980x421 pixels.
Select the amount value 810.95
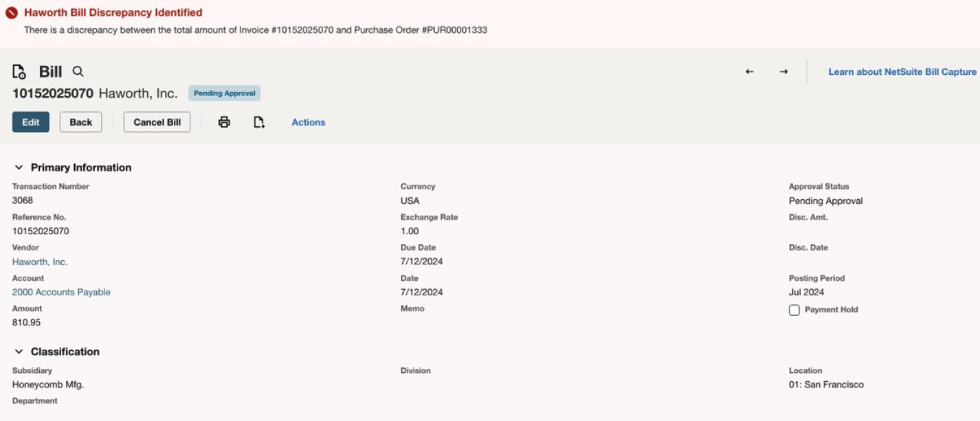[x=26, y=323]
